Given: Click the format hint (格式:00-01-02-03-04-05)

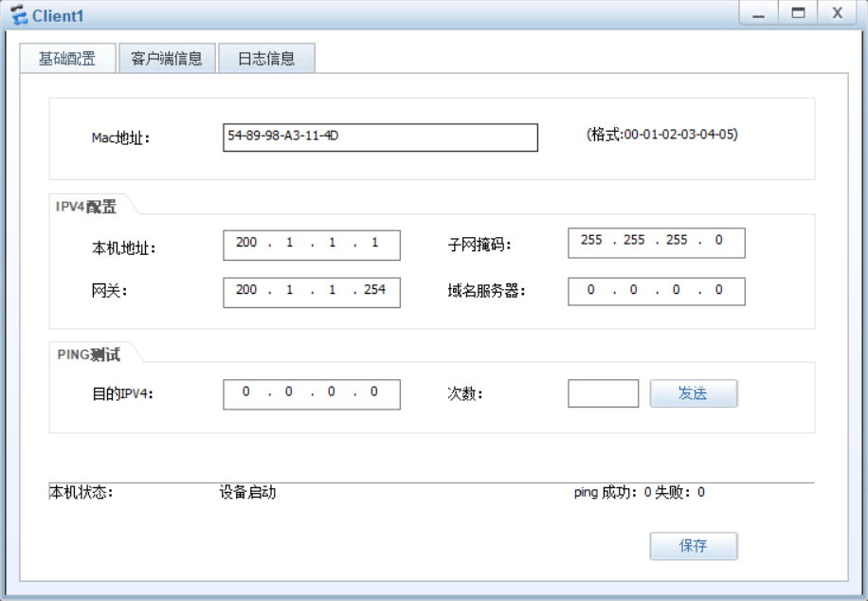Looking at the screenshot, I should pyautogui.click(x=662, y=135).
